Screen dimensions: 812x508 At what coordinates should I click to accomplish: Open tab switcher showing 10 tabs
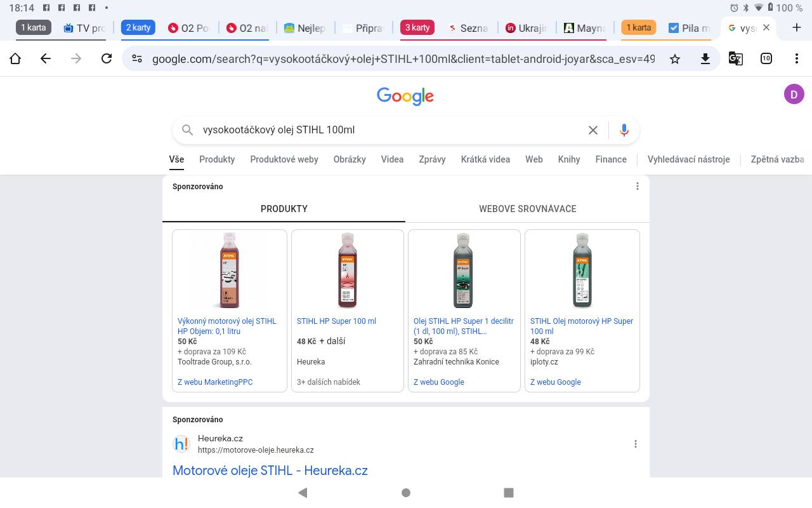pyautogui.click(x=766, y=58)
